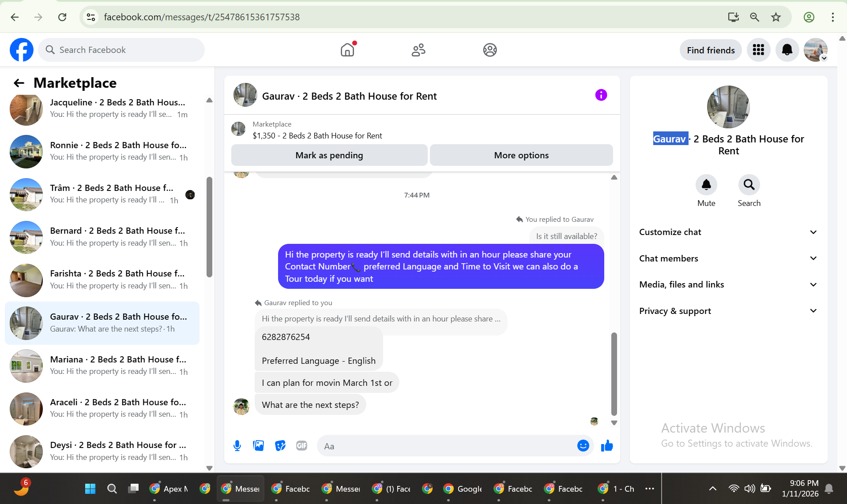Open the Windows Start menu
The image size is (847, 504).
point(90,489)
